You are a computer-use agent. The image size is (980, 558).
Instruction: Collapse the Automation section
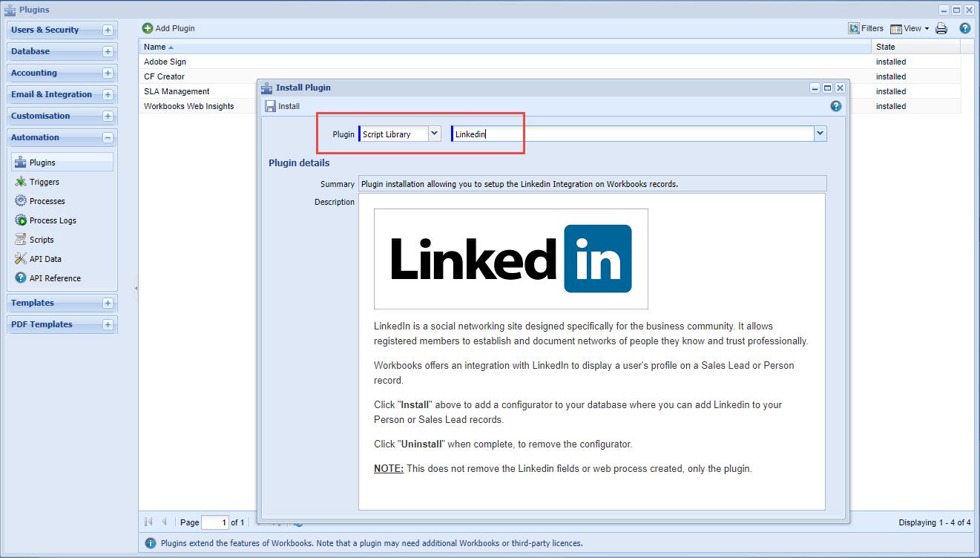(x=108, y=137)
